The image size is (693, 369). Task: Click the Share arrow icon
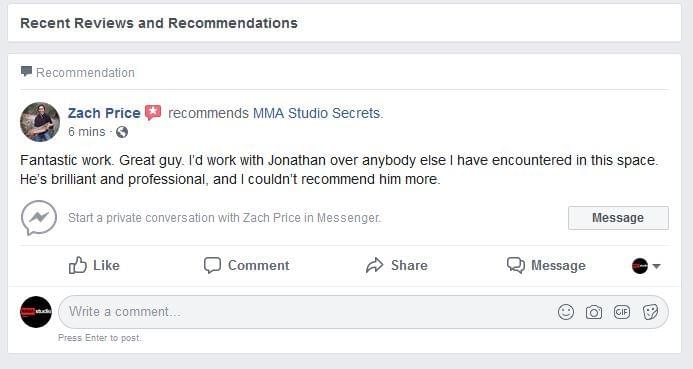[374, 265]
